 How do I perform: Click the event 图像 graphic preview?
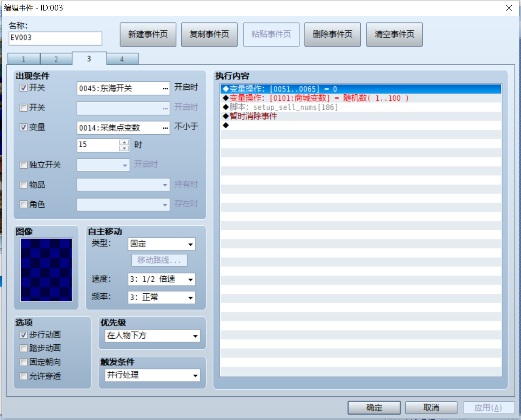tap(47, 270)
